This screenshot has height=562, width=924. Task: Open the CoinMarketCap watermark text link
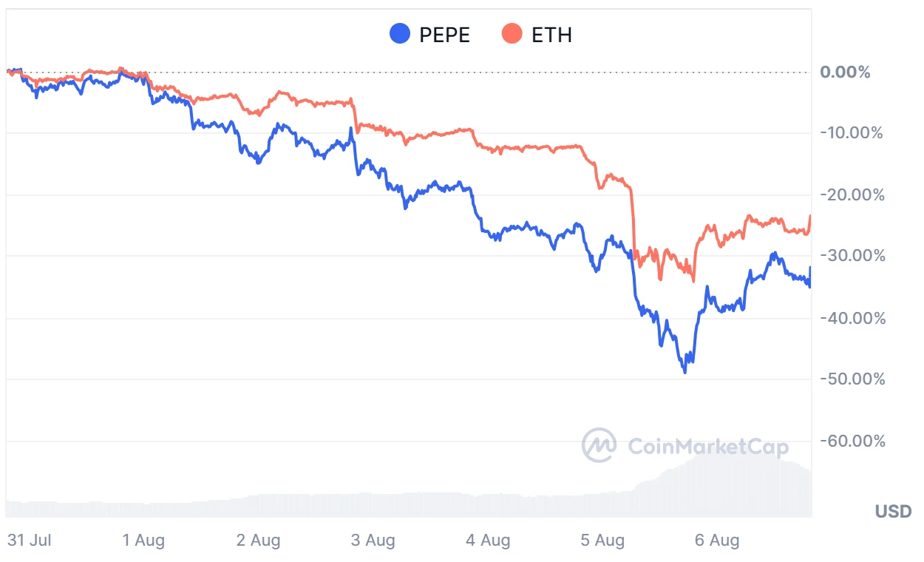click(707, 447)
